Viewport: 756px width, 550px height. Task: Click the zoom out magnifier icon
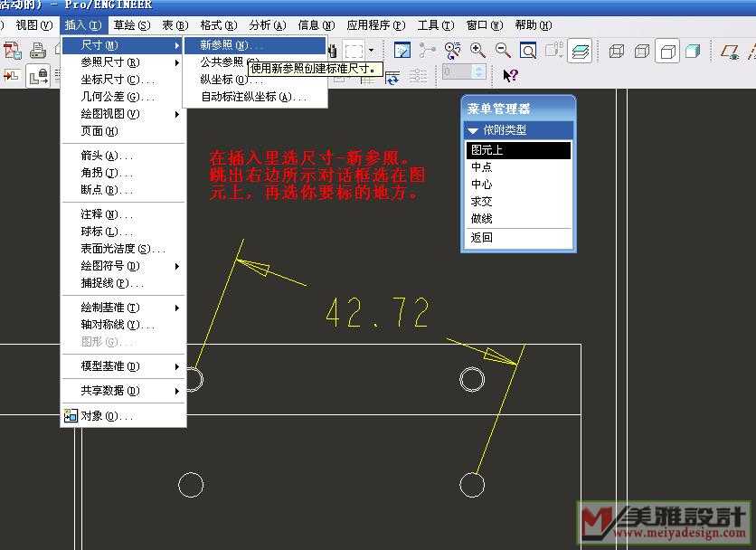[503, 50]
